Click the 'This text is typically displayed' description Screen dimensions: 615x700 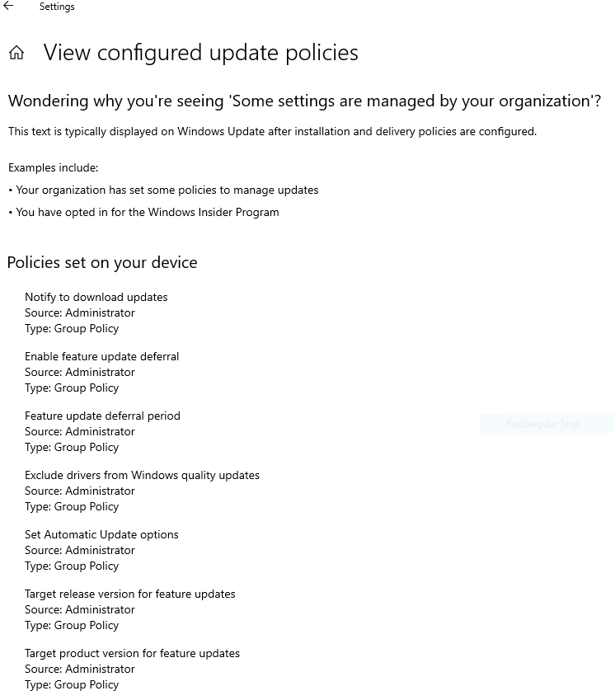(x=272, y=131)
